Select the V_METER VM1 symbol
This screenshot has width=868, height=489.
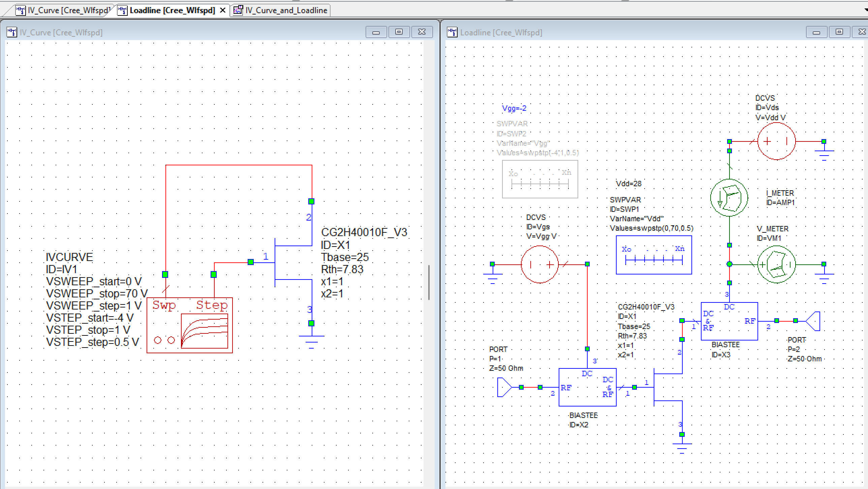coord(776,264)
